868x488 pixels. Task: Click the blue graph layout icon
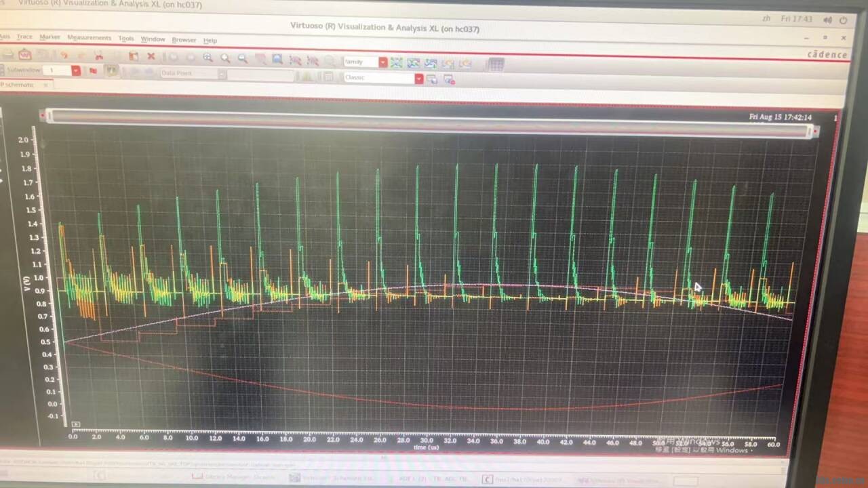point(431,63)
